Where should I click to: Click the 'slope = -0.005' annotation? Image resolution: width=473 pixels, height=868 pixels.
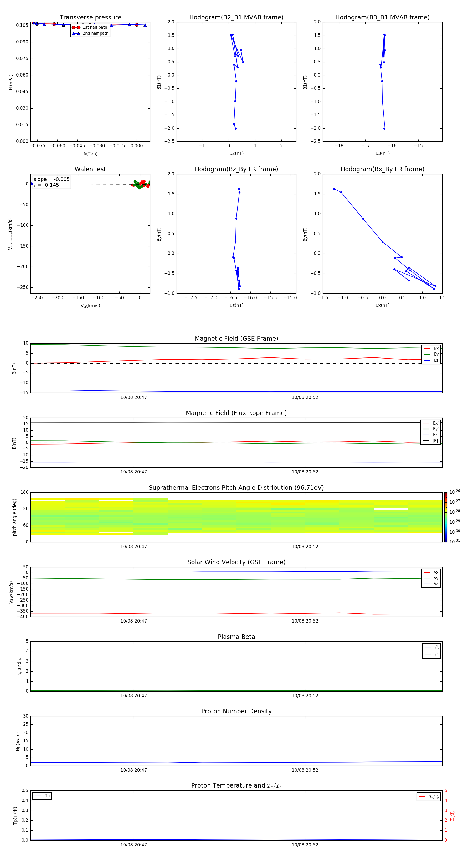[52, 179]
